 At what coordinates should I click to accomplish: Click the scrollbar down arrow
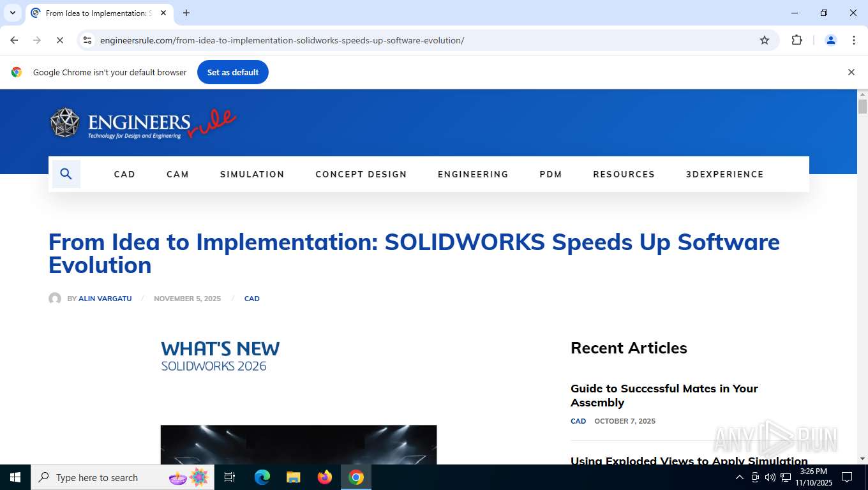coord(862,459)
